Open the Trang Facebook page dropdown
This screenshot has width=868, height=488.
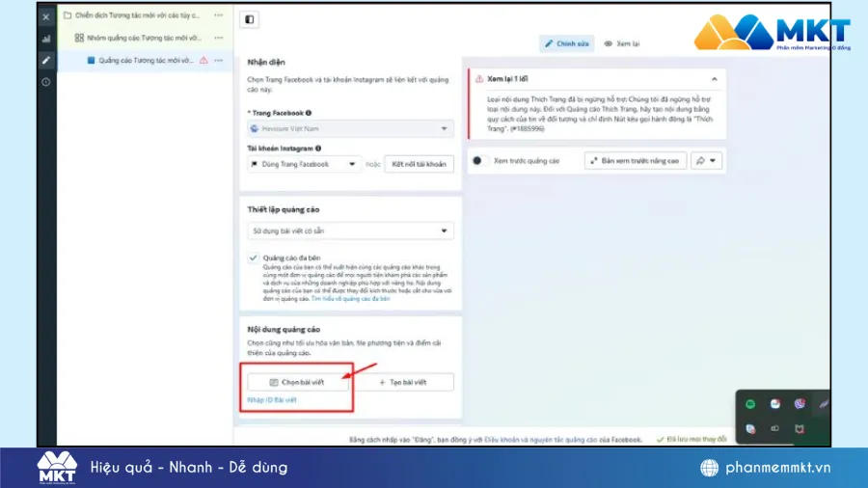[350, 128]
